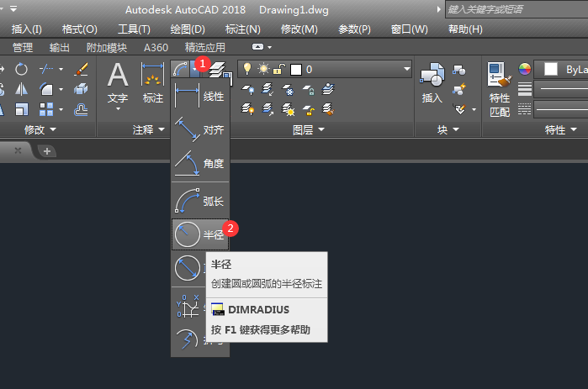This screenshot has height=389, width=588.
Task: Click the Offset tool icon
Action: [x=81, y=109]
